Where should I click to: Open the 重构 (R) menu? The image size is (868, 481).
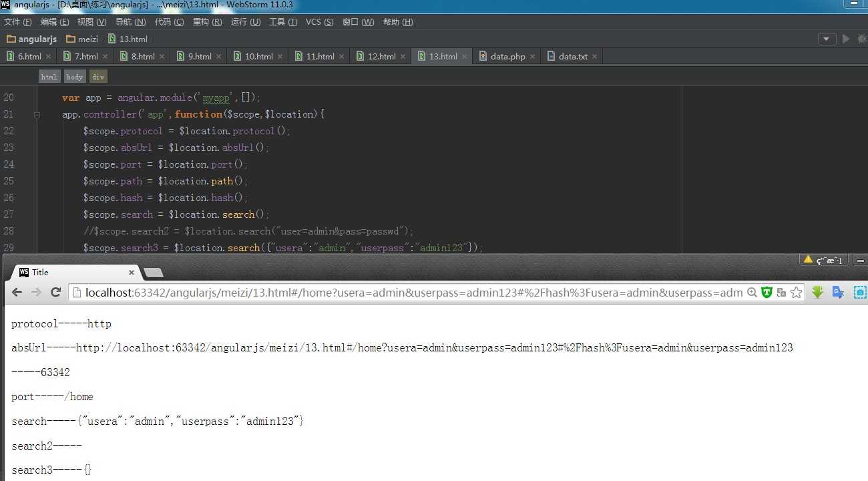click(x=208, y=22)
